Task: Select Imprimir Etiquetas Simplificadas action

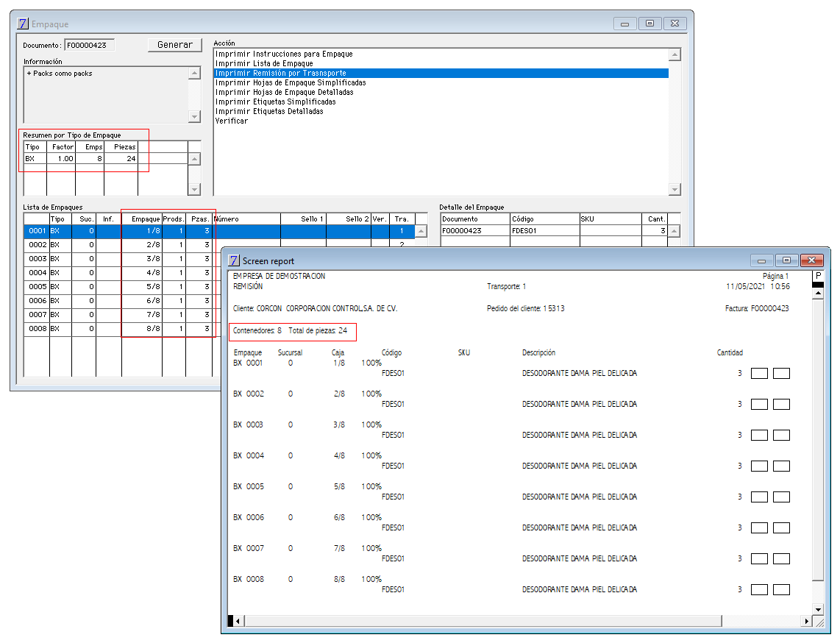Action: coord(441,102)
